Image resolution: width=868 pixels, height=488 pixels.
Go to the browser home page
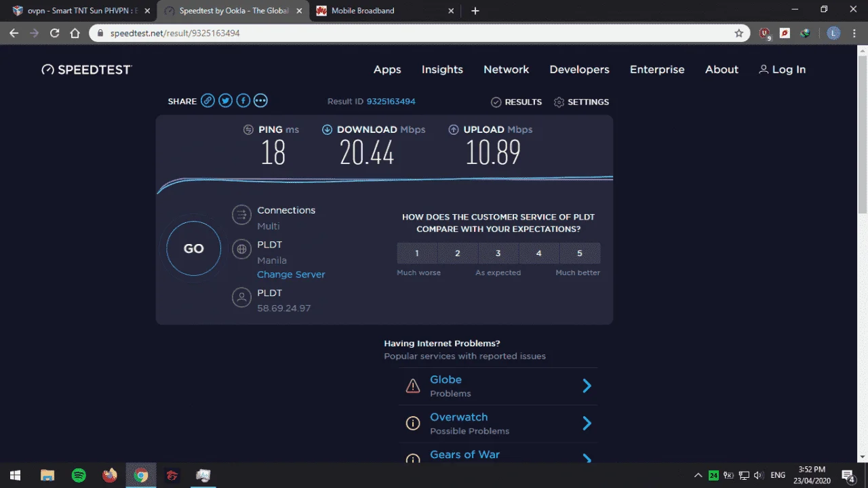click(x=75, y=33)
